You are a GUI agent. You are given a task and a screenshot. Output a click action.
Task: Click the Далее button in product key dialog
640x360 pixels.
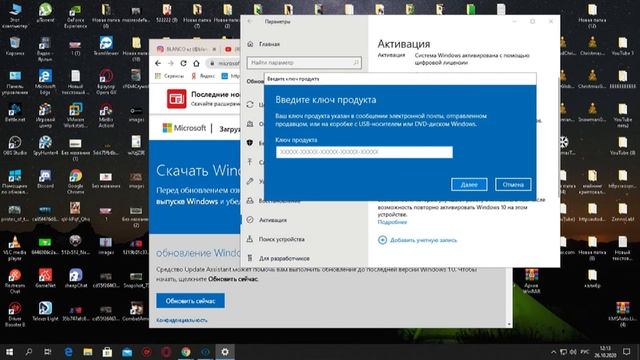pyautogui.click(x=469, y=184)
